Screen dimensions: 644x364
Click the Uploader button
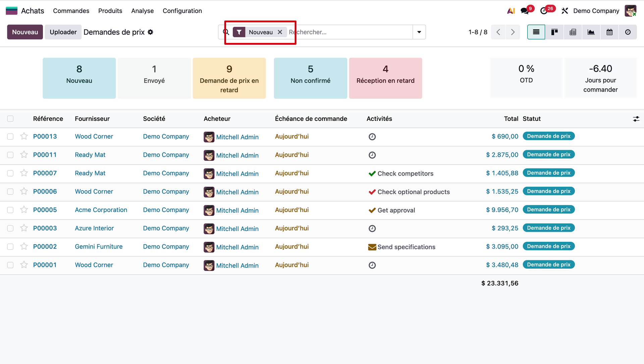coord(63,32)
